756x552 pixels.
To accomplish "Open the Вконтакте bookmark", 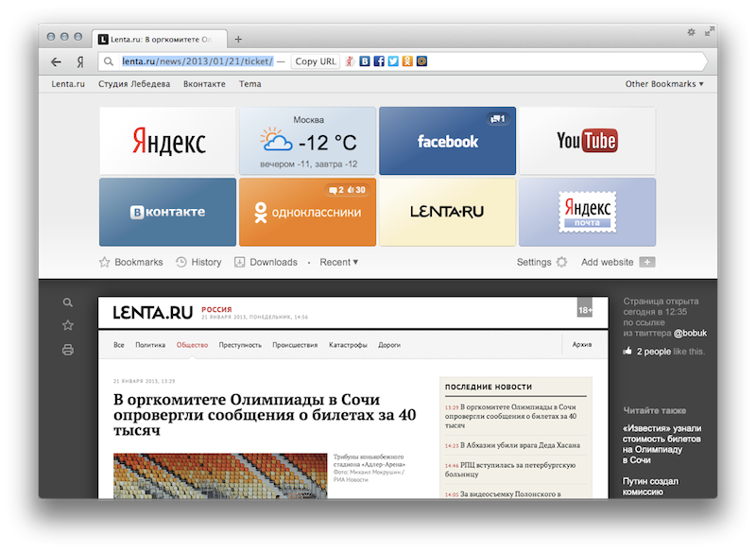I will coord(204,84).
